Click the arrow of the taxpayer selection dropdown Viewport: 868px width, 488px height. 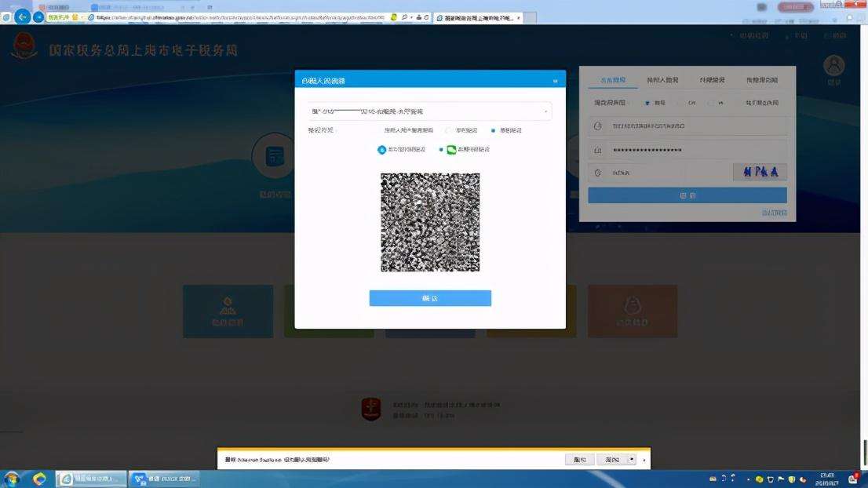[545, 111]
